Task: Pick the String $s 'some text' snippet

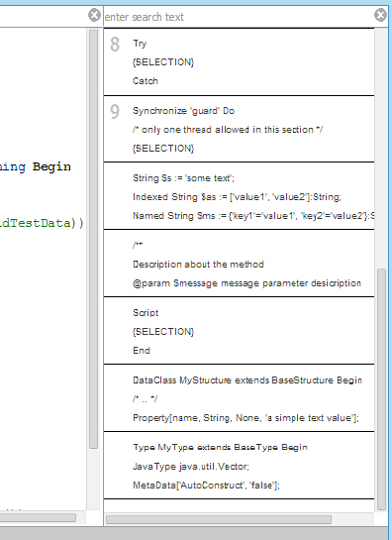Action: click(x=239, y=196)
